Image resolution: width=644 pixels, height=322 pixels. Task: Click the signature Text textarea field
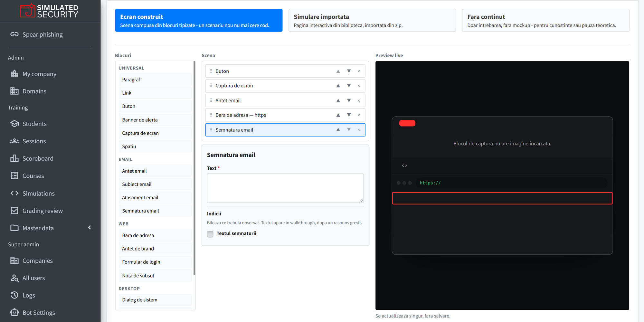tap(285, 188)
